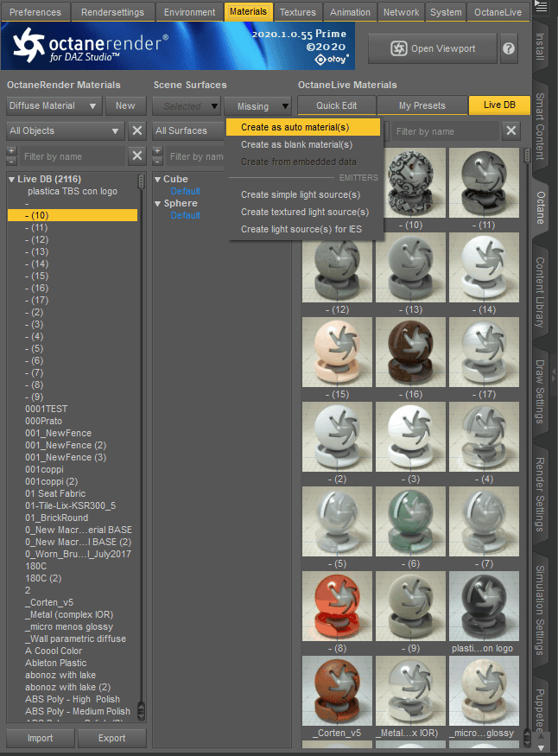Pick the - (16) brown material thumbnail
Screen dimensions: 558x756
tap(410, 352)
